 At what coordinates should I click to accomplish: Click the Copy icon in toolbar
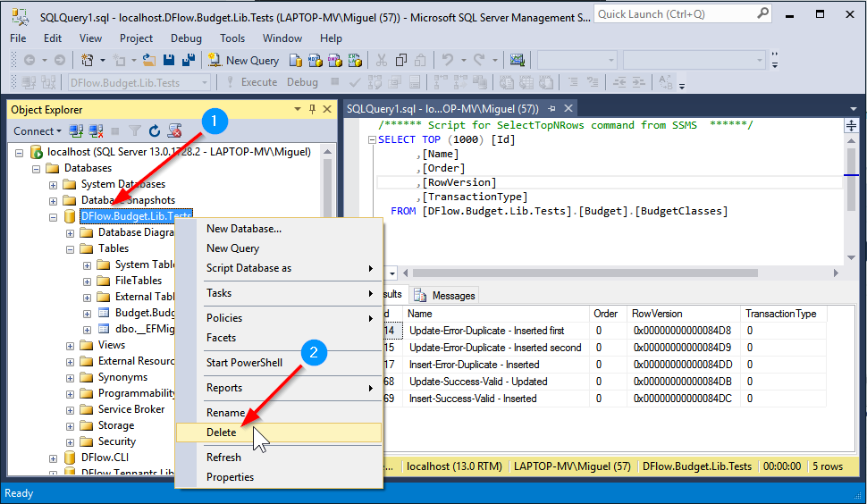401,60
